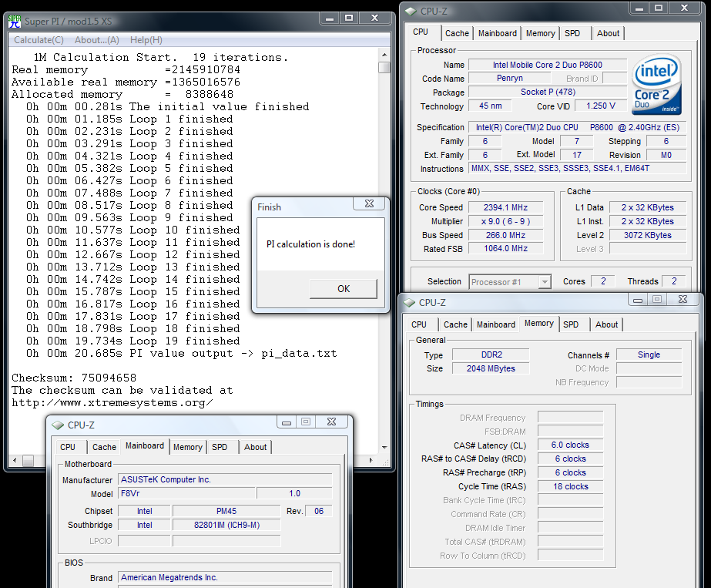Click the CAS# Latency value '6.0 clocks'
The width and height of the screenshot is (711, 588).
571,445
